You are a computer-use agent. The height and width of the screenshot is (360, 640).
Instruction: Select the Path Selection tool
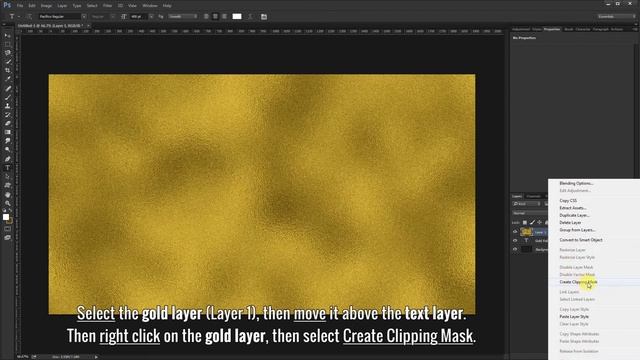[7, 176]
